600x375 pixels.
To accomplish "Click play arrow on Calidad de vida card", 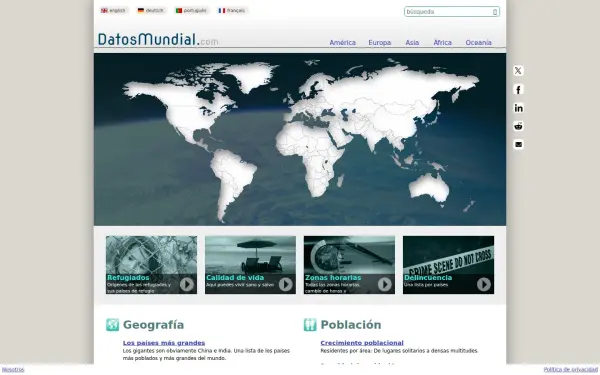I will click(285, 284).
